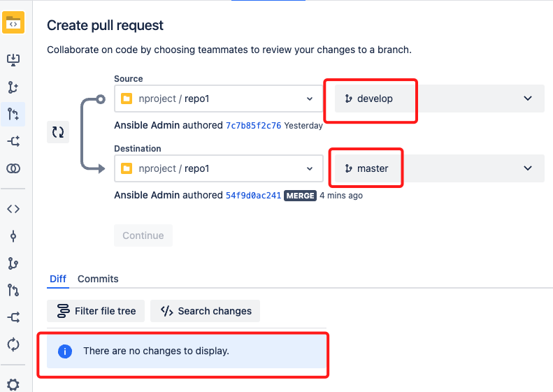
Task: Click the Continue button
Action: point(143,235)
